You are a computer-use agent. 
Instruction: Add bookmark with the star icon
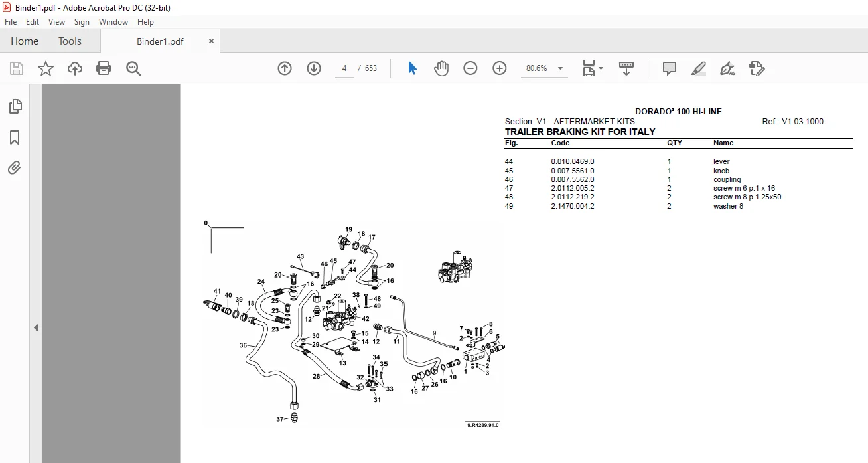pos(46,68)
